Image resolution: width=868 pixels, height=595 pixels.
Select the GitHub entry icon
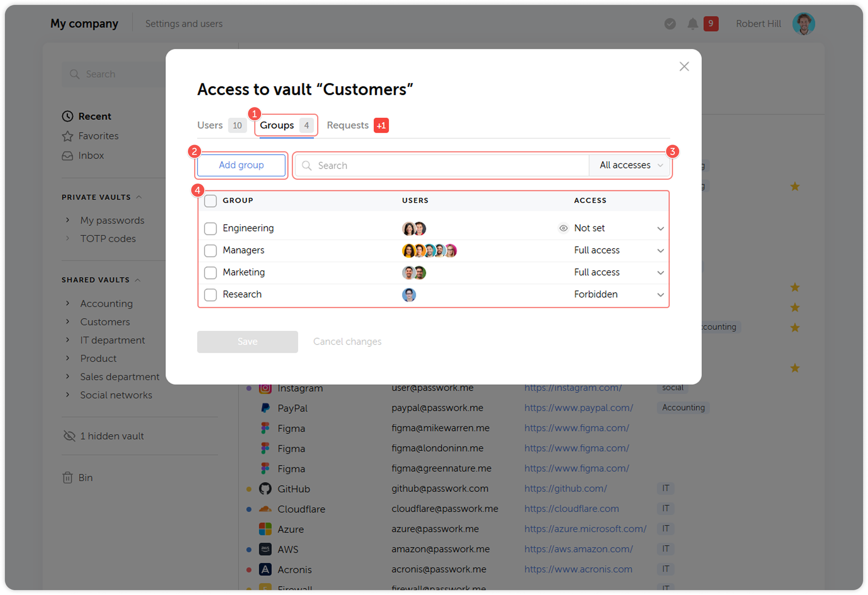pyautogui.click(x=265, y=488)
